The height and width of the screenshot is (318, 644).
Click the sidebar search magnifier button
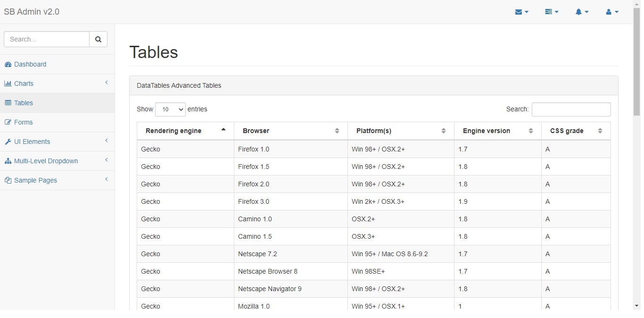[x=98, y=39]
